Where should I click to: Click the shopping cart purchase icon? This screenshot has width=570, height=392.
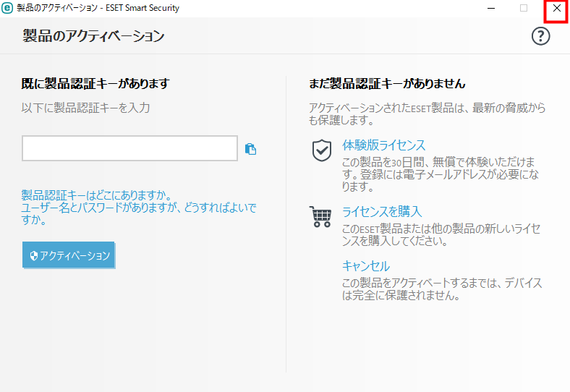pyautogui.click(x=320, y=217)
